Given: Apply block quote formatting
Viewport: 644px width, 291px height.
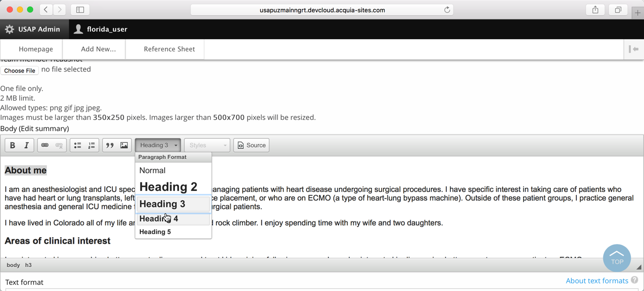Looking at the screenshot, I should coord(110,145).
